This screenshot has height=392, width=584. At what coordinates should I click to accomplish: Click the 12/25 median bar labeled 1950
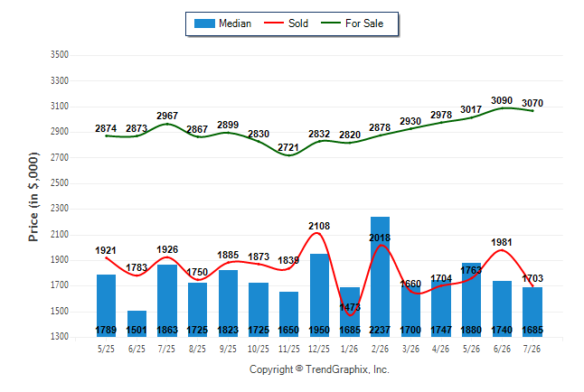(319, 295)
